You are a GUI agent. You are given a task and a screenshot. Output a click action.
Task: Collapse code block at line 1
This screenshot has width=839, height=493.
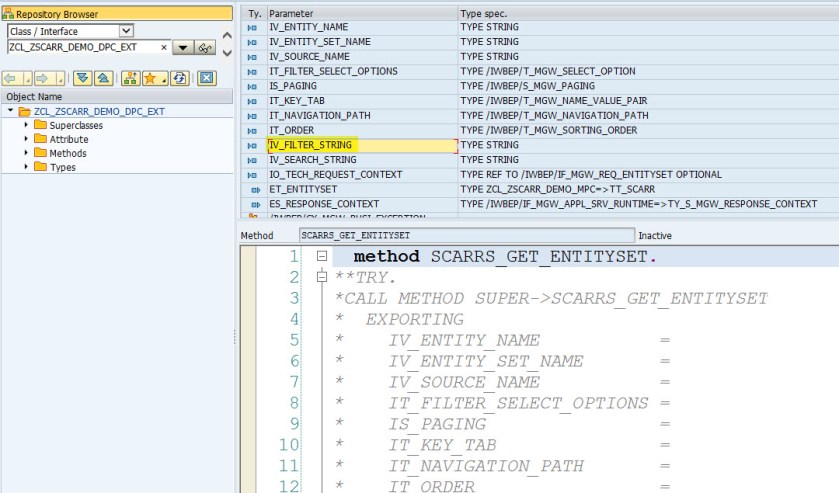click(x=322, y=257)
